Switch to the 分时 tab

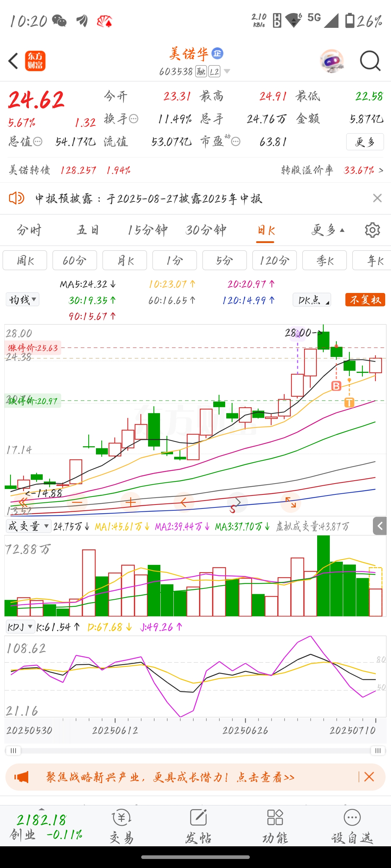tap(29, 230)
